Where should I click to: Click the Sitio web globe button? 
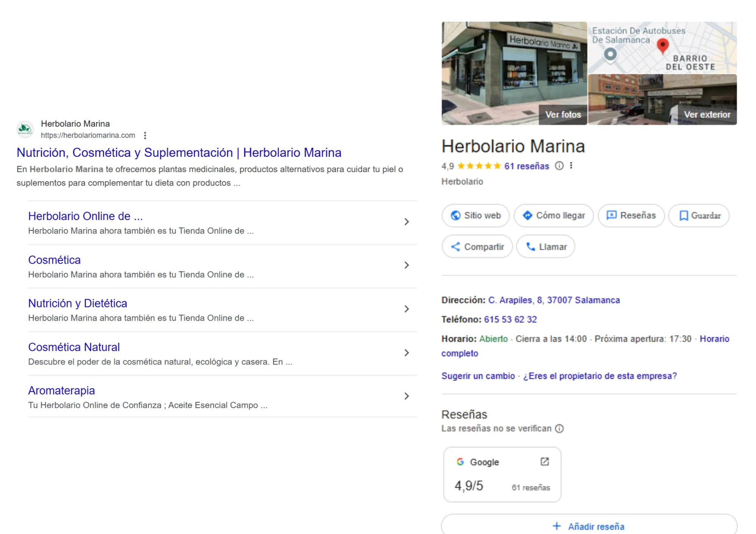475,216
